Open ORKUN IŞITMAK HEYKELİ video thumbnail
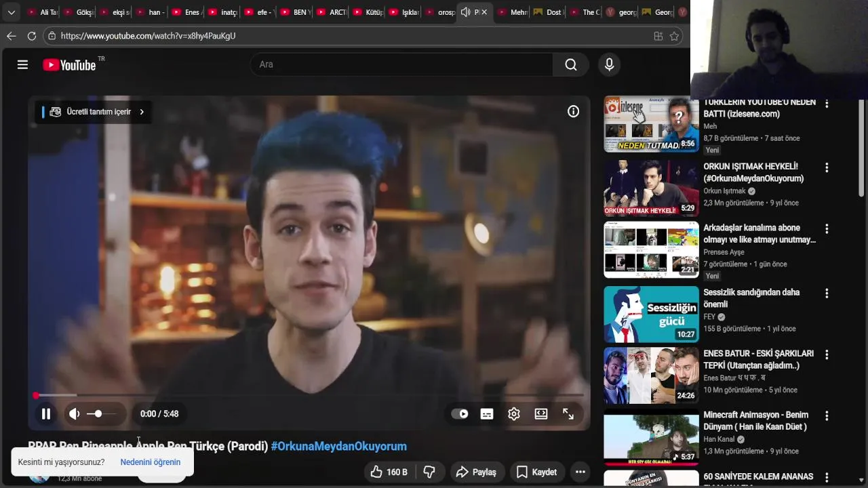Screen dimensions: 868x488 coord(651,188)
